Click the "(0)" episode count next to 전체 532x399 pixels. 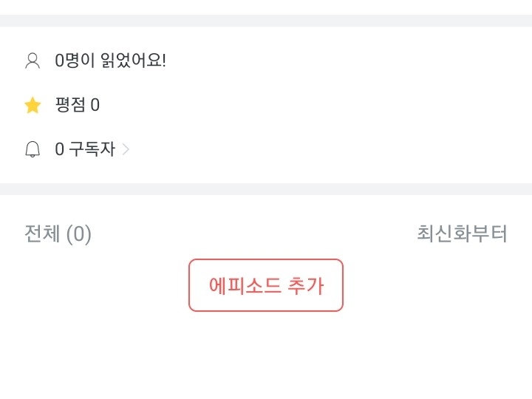click(x=78, y=234)
